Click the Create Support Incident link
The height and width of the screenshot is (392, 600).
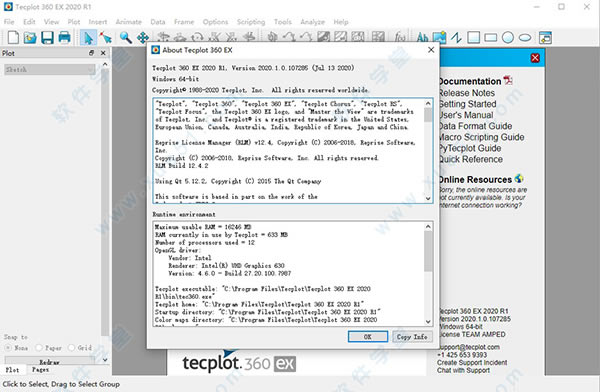pos(472,363)
